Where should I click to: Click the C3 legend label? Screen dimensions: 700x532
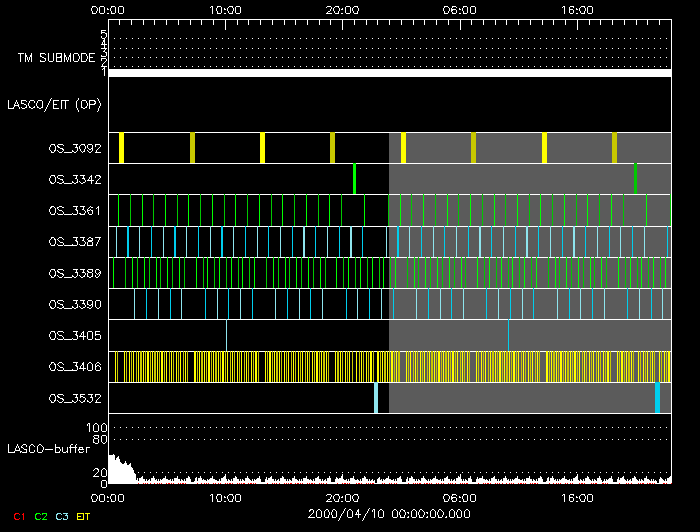62,516
